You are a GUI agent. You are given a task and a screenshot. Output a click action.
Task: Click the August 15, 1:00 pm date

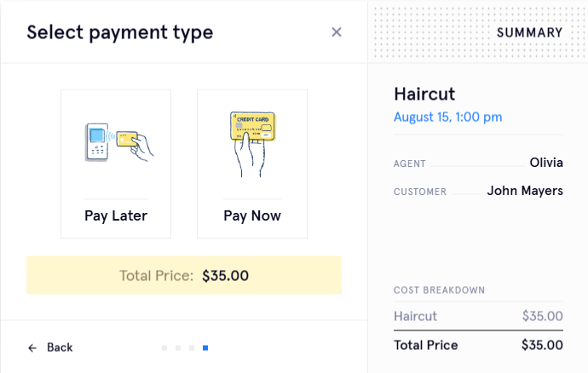[447, 117]
